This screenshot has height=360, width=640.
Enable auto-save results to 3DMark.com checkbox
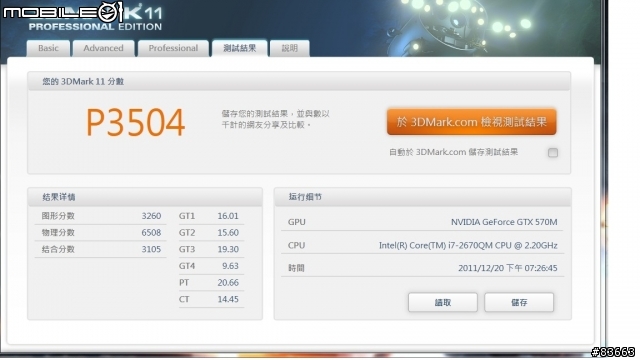point(553,153)
